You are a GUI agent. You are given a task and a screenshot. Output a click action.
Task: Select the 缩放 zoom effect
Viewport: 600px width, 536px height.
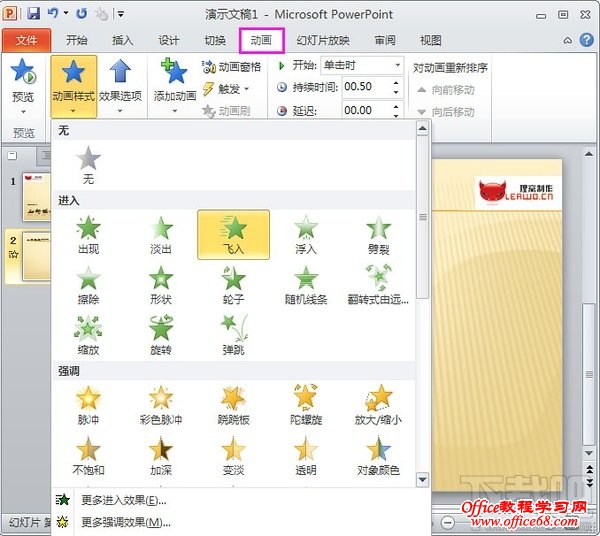[88, 336]
